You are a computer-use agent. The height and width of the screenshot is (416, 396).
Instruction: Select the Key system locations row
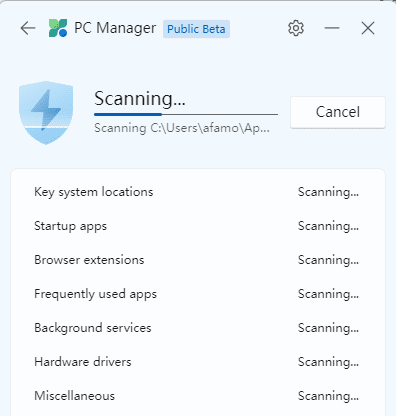point(198,192)
